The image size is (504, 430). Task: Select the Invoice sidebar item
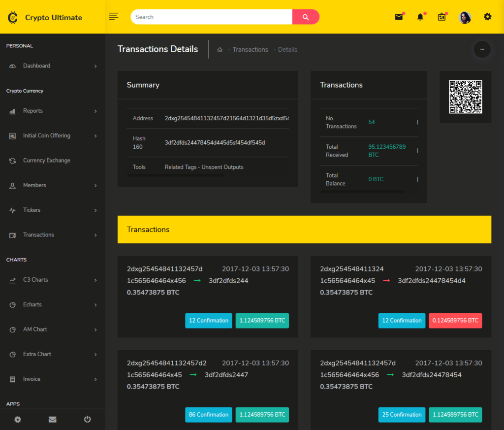coord(31,379)
